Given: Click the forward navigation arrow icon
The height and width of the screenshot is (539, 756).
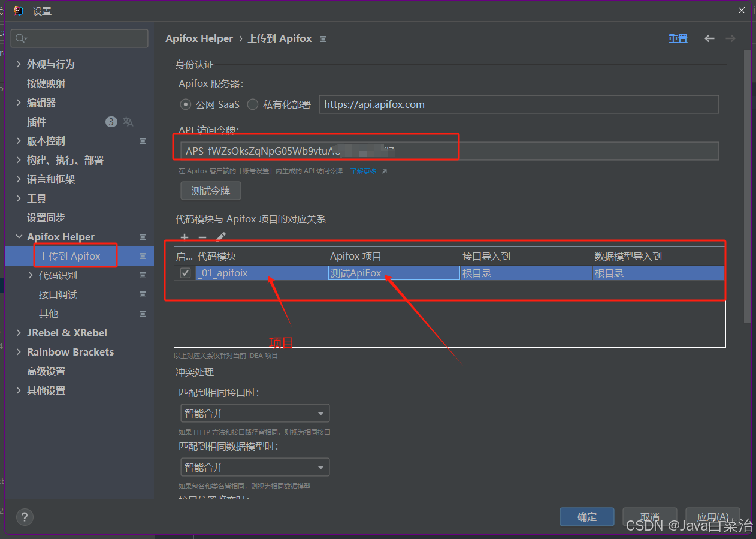Looking at the screenshot, I should (730, 38).
